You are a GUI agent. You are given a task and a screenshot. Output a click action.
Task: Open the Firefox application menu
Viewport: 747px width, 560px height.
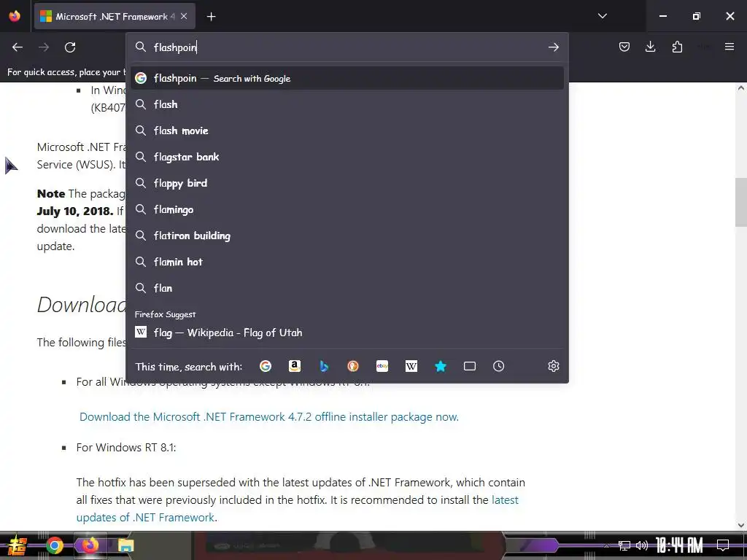pyautogui.click(x=729, y=47)
